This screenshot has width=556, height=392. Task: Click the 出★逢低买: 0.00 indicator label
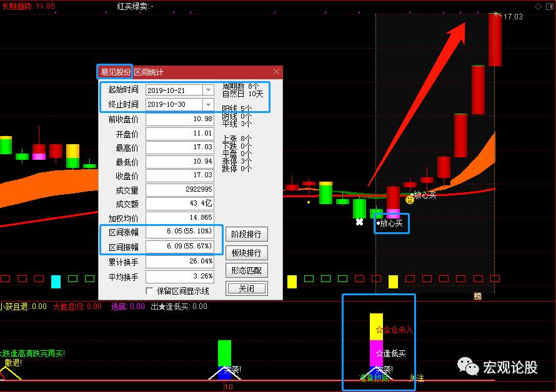coord(179,306)
